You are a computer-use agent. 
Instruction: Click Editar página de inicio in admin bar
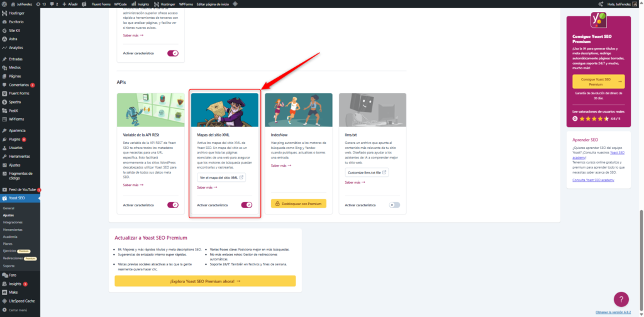tap(213, 4)
